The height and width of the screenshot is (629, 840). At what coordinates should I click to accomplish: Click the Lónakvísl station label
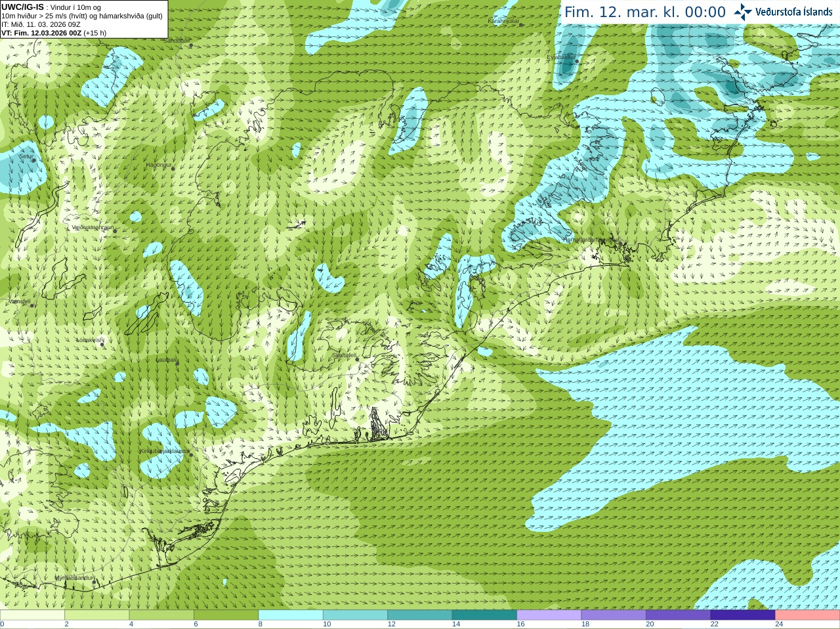pos(89,340)
